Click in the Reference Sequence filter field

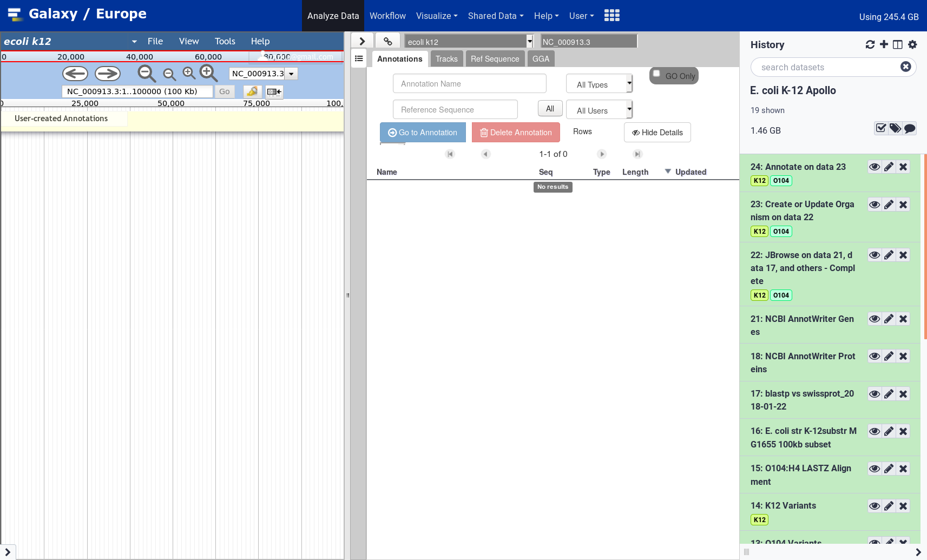[x=455, y=109]
